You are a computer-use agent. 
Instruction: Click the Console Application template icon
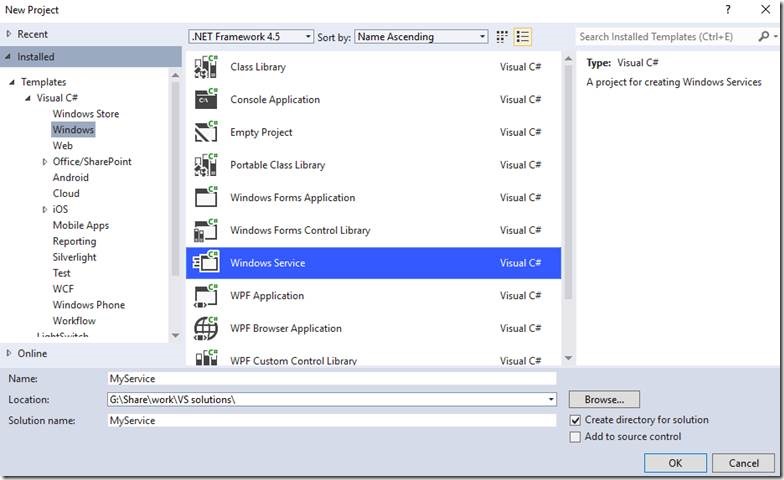206,100
